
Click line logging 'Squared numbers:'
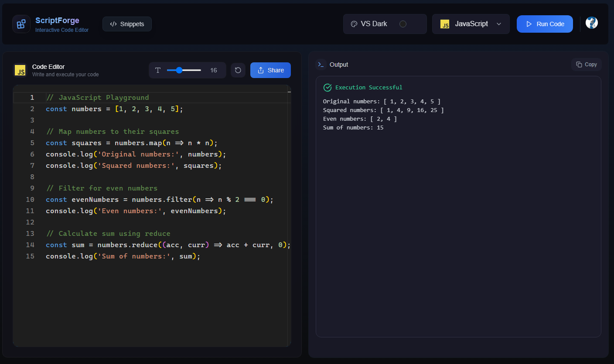click(x=134, y=166)
